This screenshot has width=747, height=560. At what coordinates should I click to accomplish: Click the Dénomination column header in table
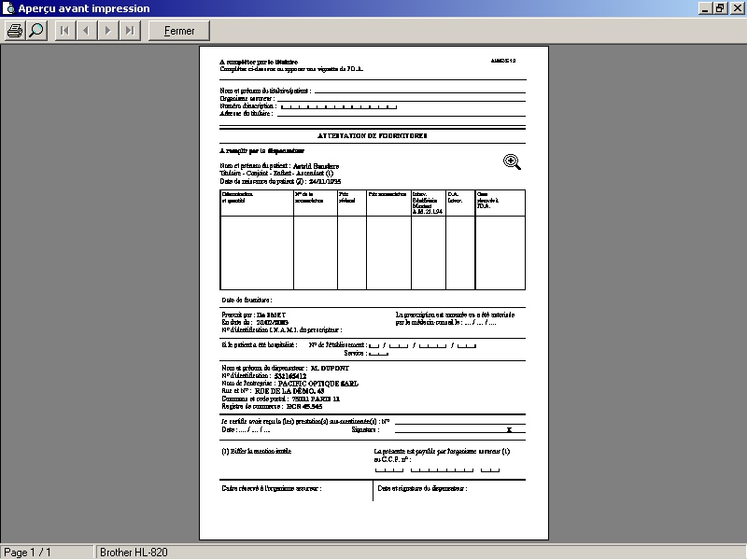click(256, 197)
